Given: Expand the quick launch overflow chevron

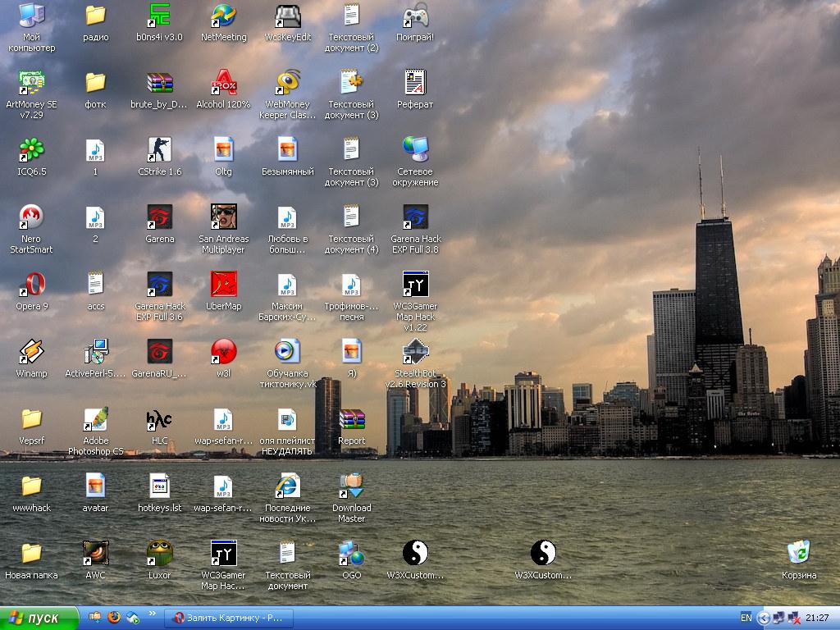Looking at the screenshot, I should (x=152, y=614).
